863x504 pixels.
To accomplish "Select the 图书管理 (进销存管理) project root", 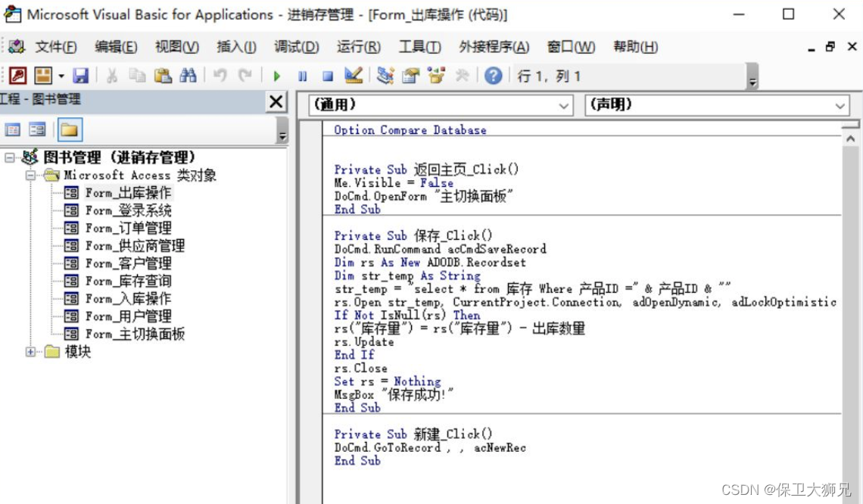I will pos(120,157).
